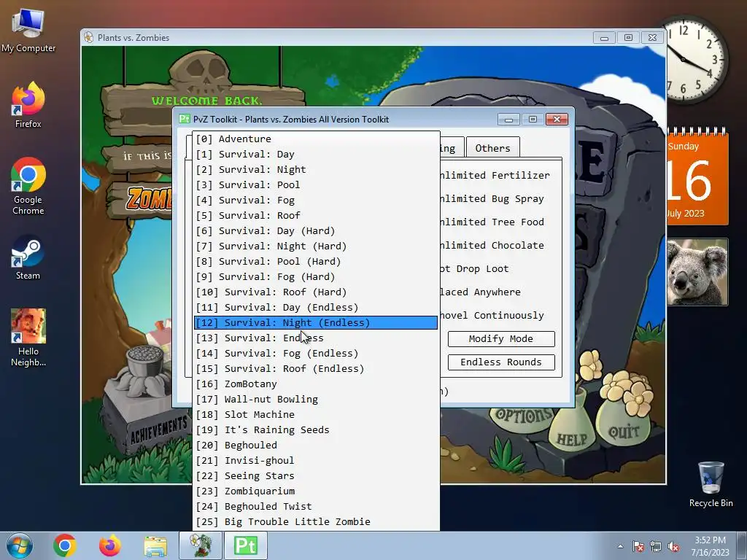Open Chrome from taskbar
Viewport: 747px width, 560px height.
tap(65, 545)
